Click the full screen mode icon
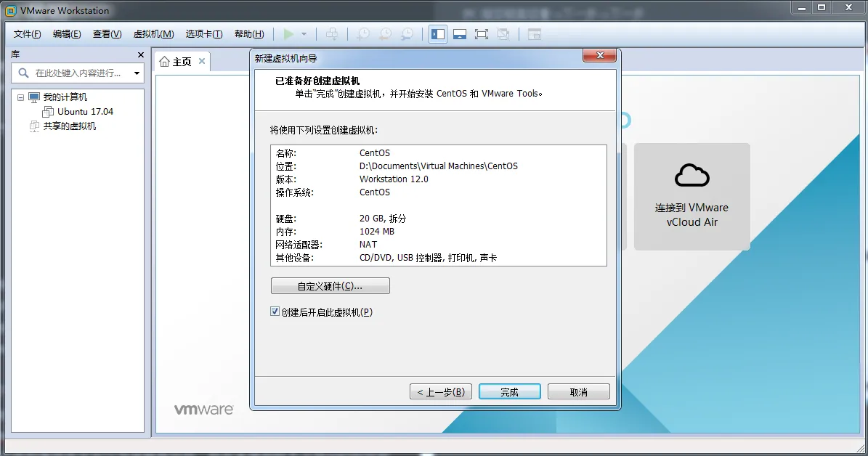The height and width of the screenshot is (456, 868). [x=482, y=34]
